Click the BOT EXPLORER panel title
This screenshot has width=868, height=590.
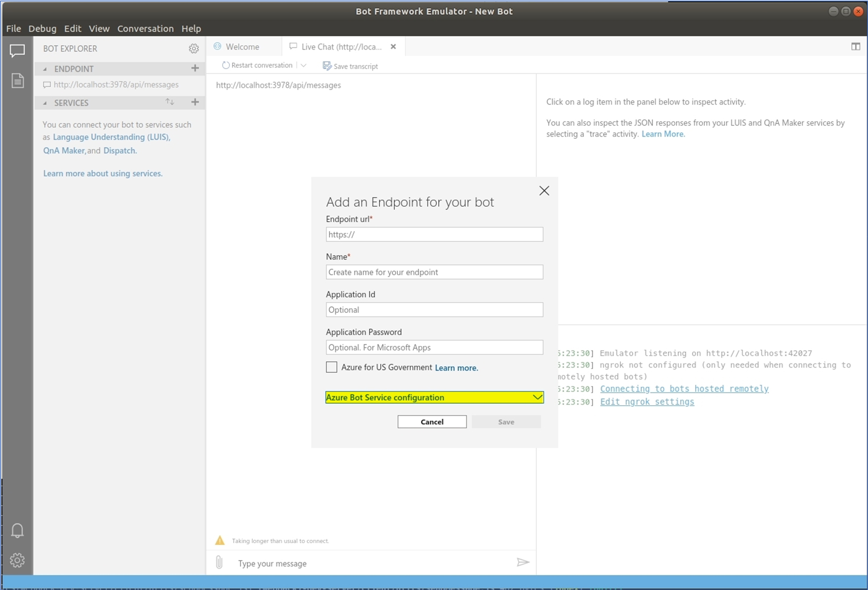pyautogui.click(x=70, y=48)
